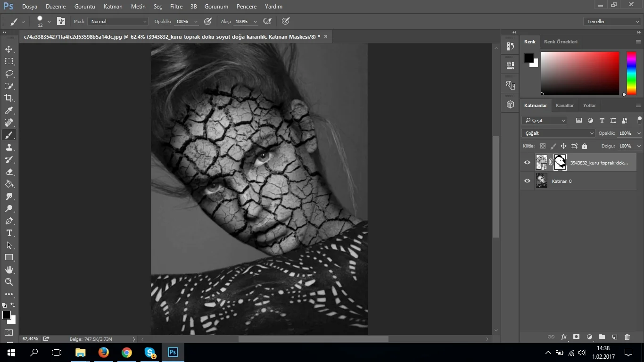The image size is (644, 362).
Task: Select the Quick Selection tool
Action: point(9,86)
